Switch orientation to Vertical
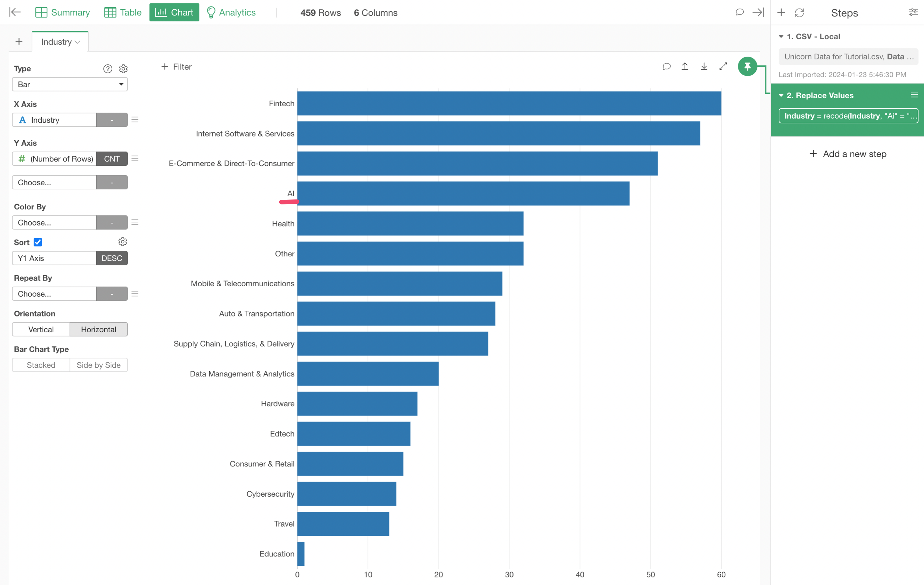This screenshot has height=585, width=924. [x=41, y=329]
